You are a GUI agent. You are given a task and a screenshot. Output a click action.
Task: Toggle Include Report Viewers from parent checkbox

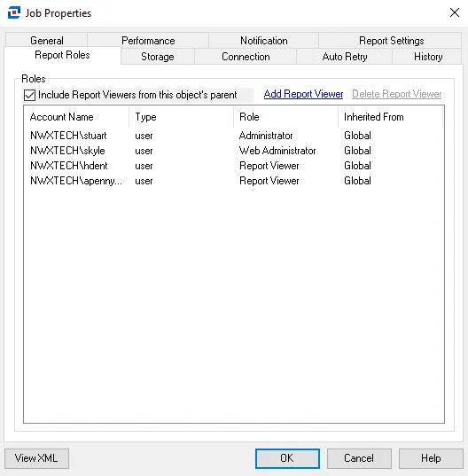(x=29, y=95)
